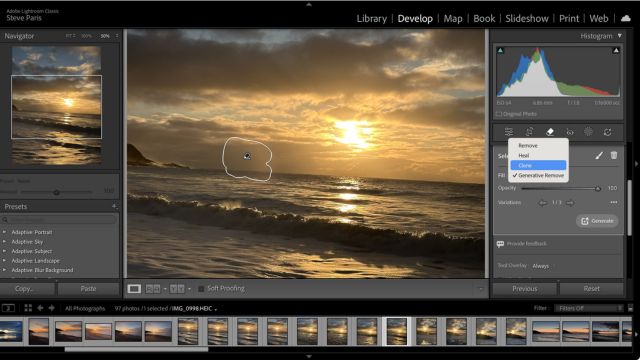Open the toolbar content menu arrow on the right
The height and width of the screenshot is (360, 640).
(x=480, y=289)
